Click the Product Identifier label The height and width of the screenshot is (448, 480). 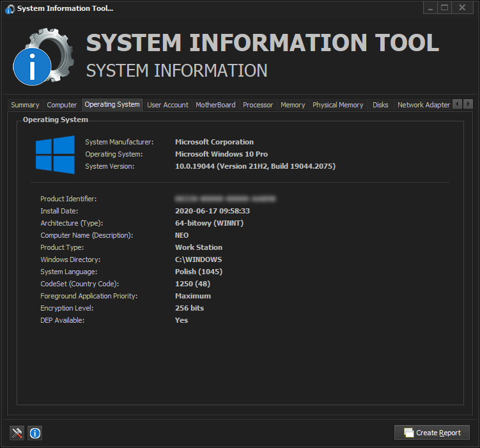[68, 199]
